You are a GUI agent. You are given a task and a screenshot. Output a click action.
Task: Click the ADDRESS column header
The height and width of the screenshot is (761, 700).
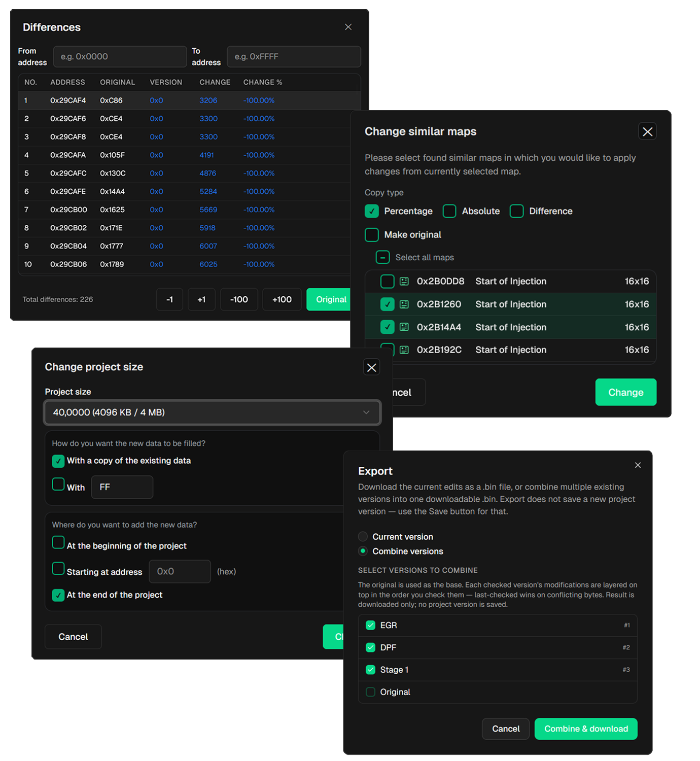tap(67, 82)
